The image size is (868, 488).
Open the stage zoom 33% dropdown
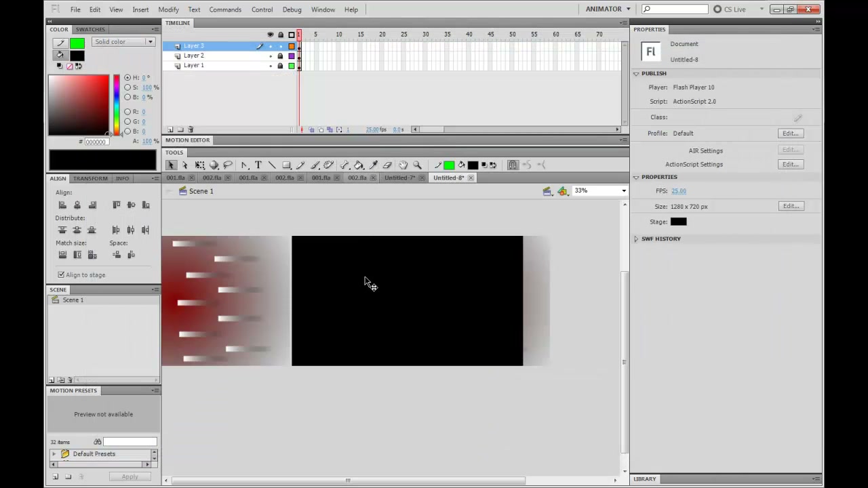click(600, 190)
